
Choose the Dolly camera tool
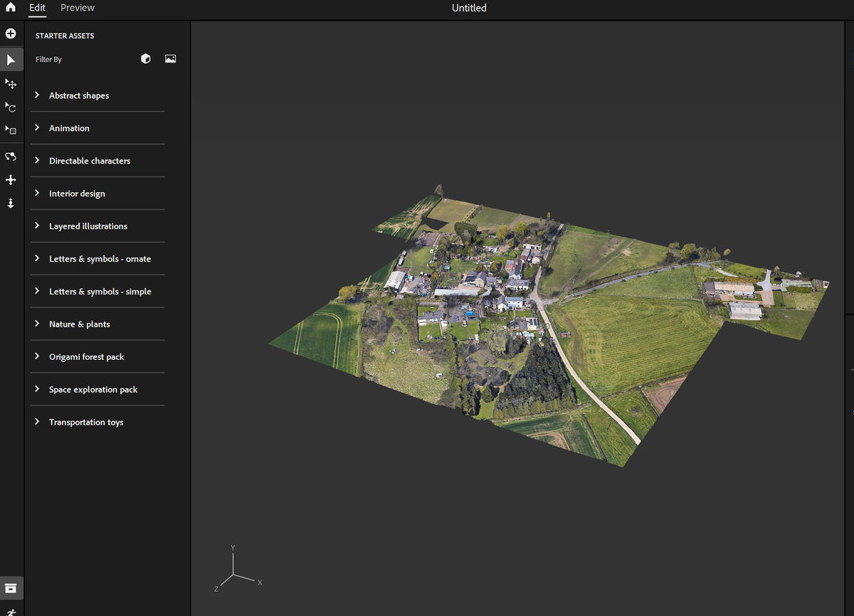click(x=11, y=203)
